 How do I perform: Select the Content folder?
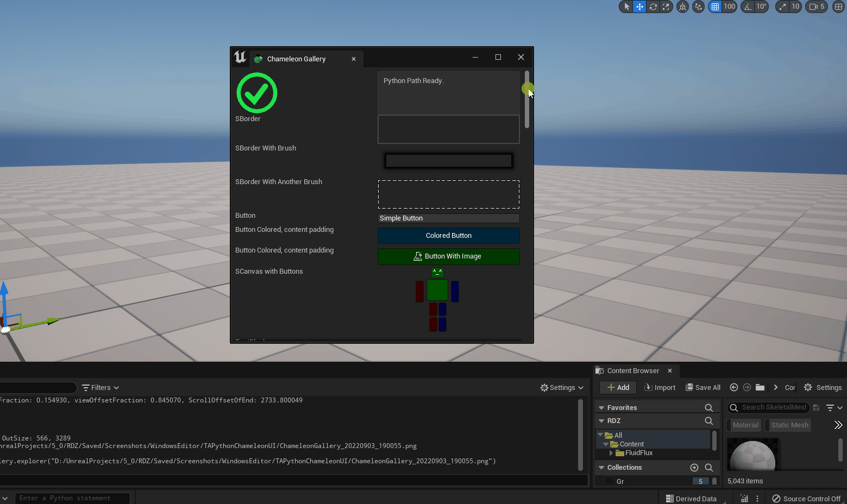[x=631, y=444]
